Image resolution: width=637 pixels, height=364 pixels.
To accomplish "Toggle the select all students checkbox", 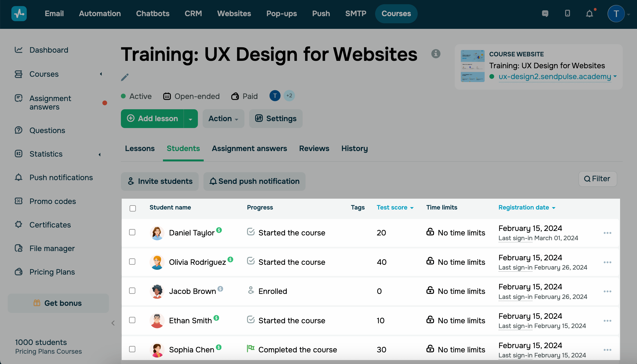I will (133, 208).
